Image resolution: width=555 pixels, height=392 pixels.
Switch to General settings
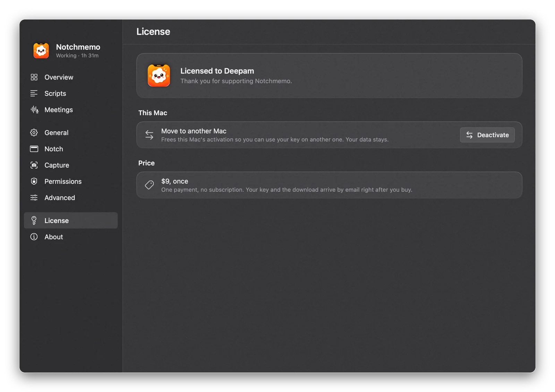pos(71,132)
